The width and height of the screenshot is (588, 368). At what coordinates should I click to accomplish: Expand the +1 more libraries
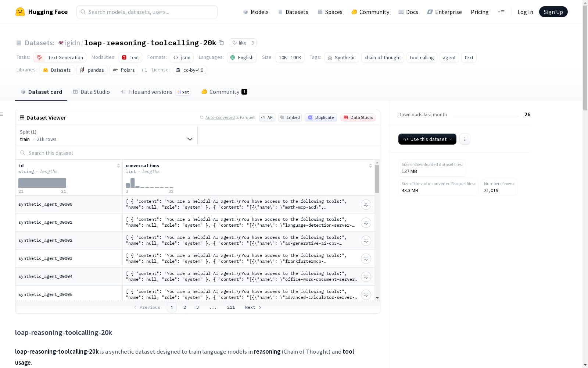[144, 70]
